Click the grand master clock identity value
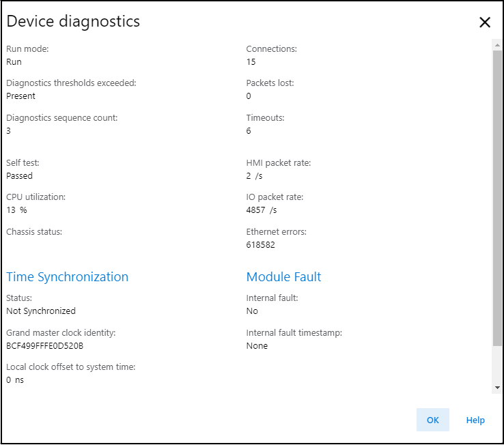 (44, 345)
